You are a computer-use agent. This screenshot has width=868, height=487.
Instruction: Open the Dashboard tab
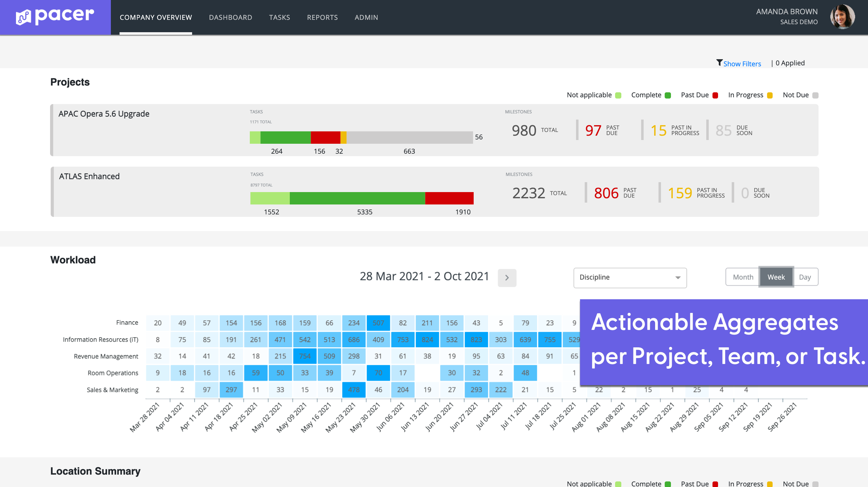click(x=230, y=17)
